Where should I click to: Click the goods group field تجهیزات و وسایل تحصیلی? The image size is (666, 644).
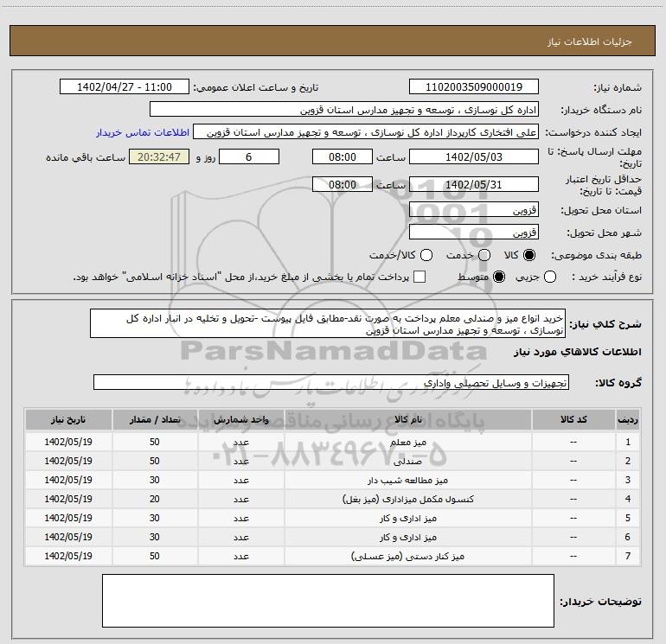click(x=331, y=382)
